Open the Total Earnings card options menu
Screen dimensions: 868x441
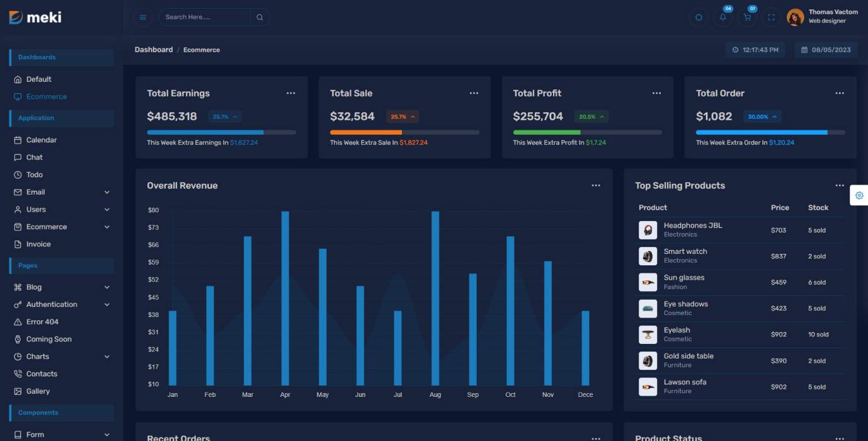point(290,93)
